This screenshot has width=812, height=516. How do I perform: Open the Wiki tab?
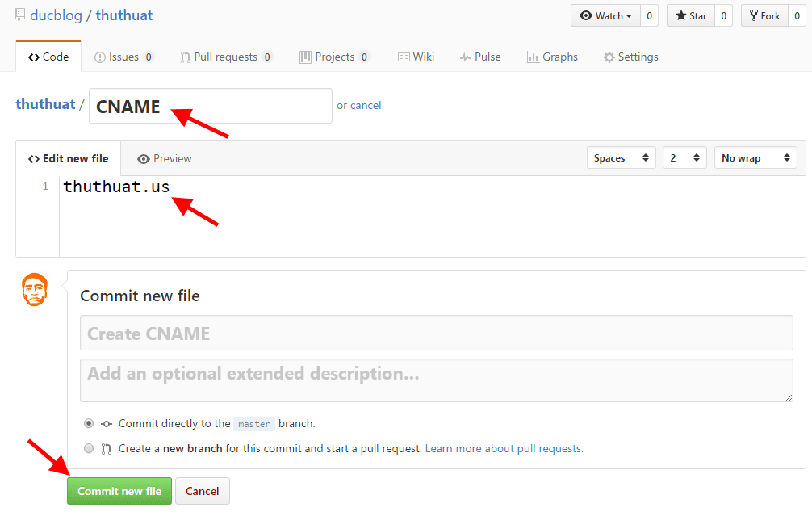(416, 57)
